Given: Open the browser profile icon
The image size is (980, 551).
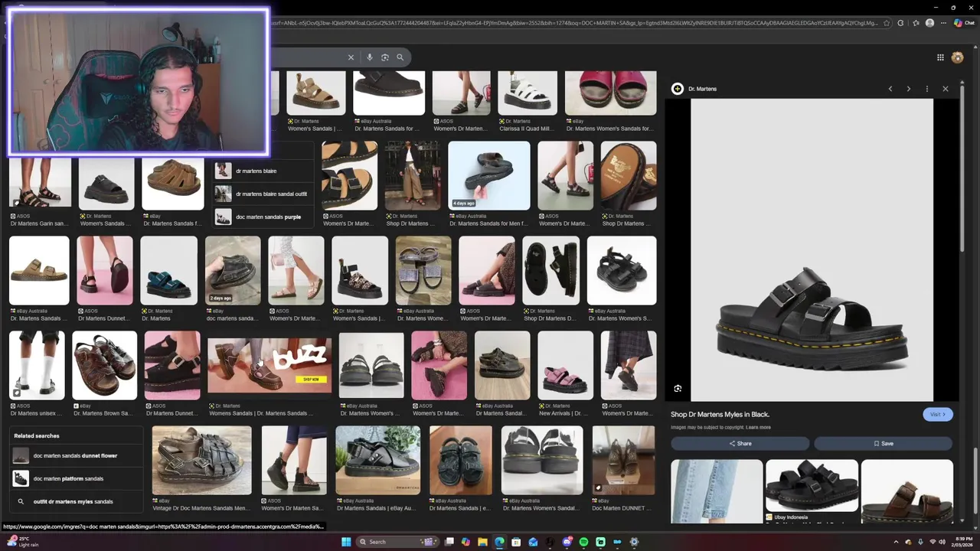Looking at the screenshot, I should [929, 23].
